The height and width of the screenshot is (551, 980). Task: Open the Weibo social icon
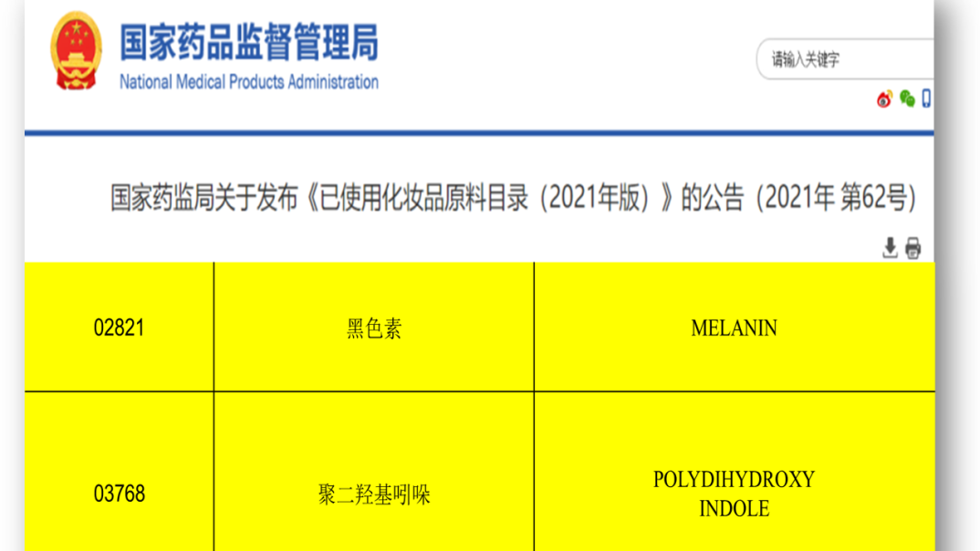point(884,99)
